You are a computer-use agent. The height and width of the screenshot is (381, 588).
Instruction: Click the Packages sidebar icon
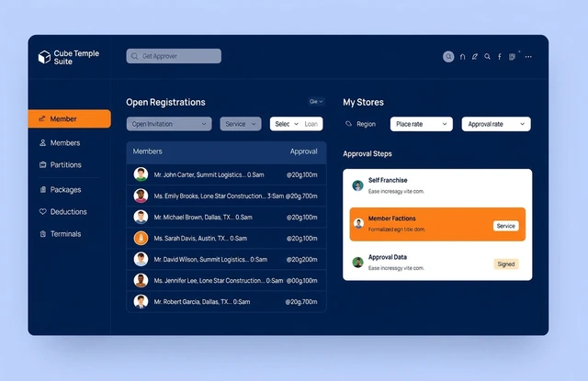[x=43, y=189]
